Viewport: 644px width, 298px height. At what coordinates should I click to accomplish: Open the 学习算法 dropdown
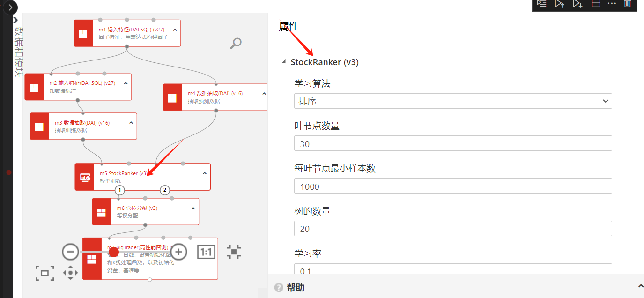click(452, 101)
